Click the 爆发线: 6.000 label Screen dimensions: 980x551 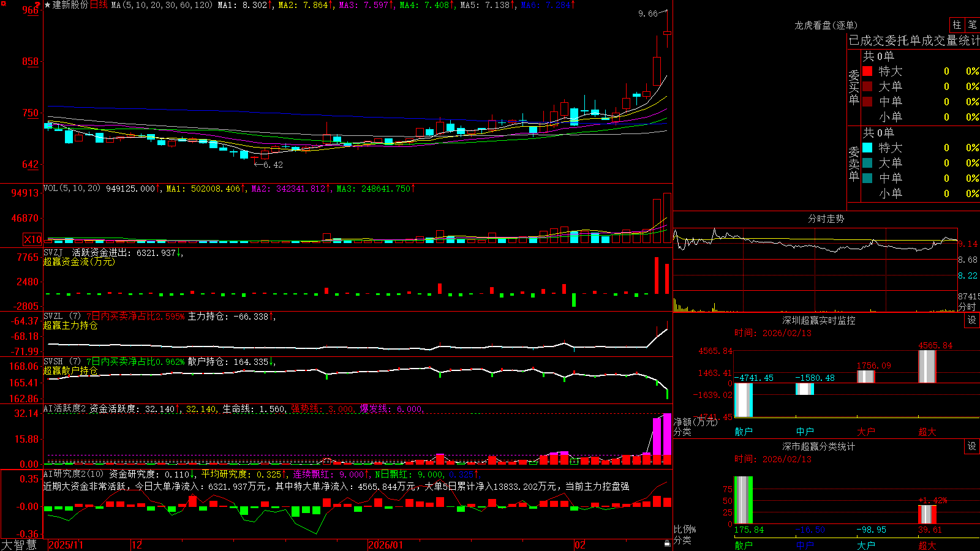click(x=391, y=408)
